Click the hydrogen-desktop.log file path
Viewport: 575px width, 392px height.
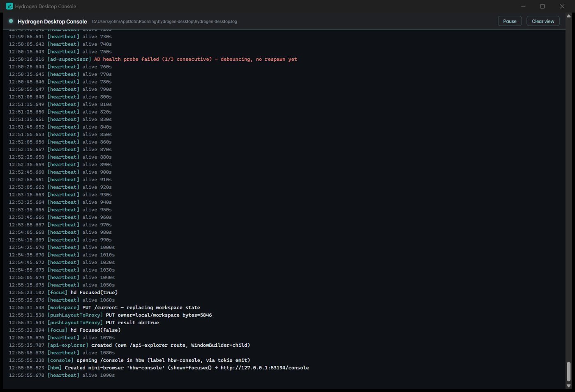(164, 21)
